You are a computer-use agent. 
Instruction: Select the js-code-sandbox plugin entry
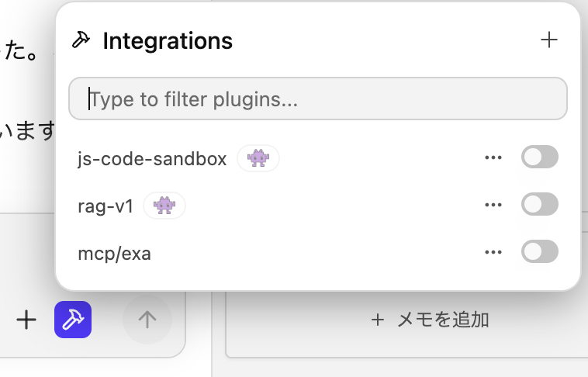tap(152, 159)
